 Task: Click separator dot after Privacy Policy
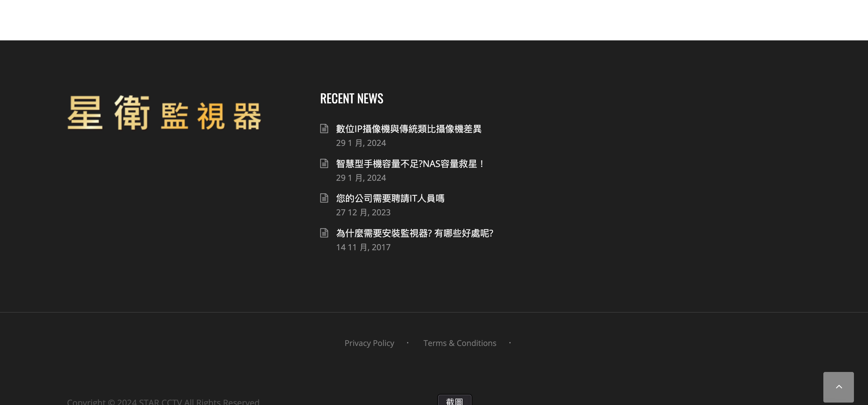tap(407, 343)
